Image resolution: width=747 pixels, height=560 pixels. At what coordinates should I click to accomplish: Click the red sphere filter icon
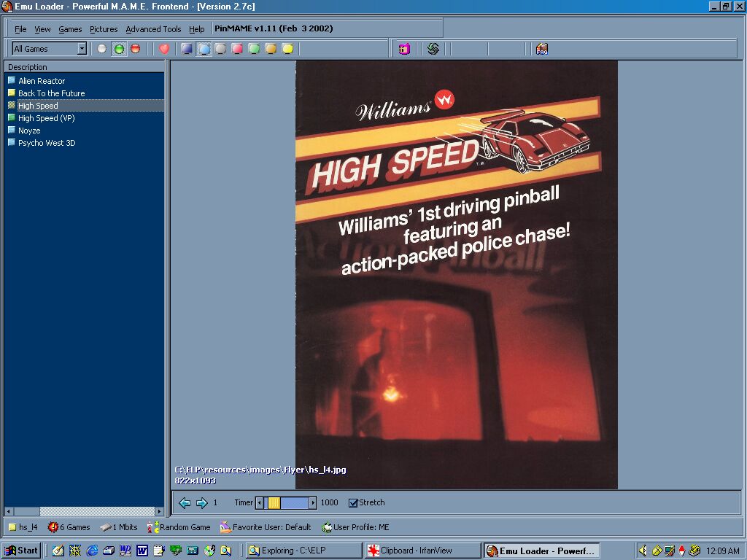pyautogui.click(x=136, y=49)
